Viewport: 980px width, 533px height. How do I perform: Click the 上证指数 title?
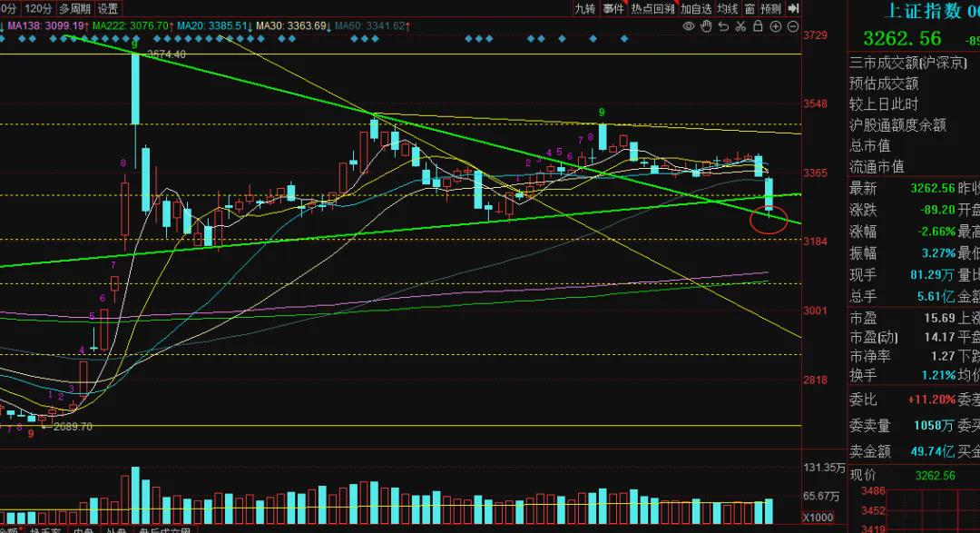click(x=923, y=11)
